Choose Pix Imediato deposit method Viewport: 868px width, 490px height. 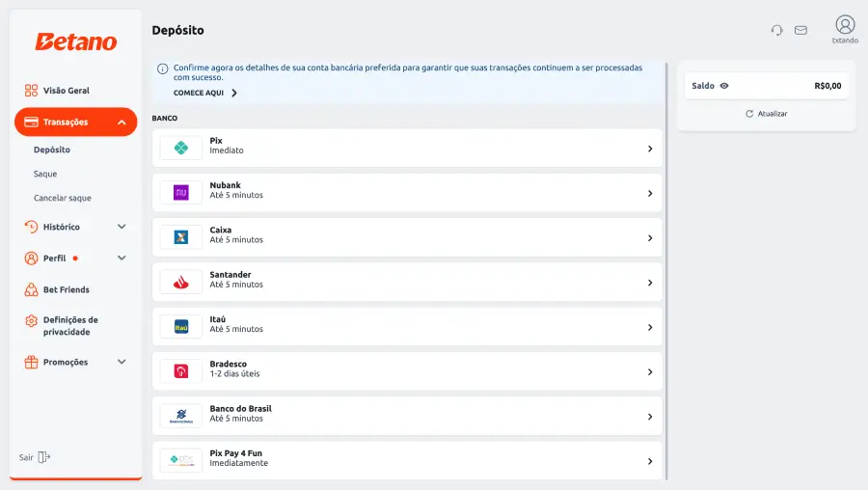pos(407,148)
